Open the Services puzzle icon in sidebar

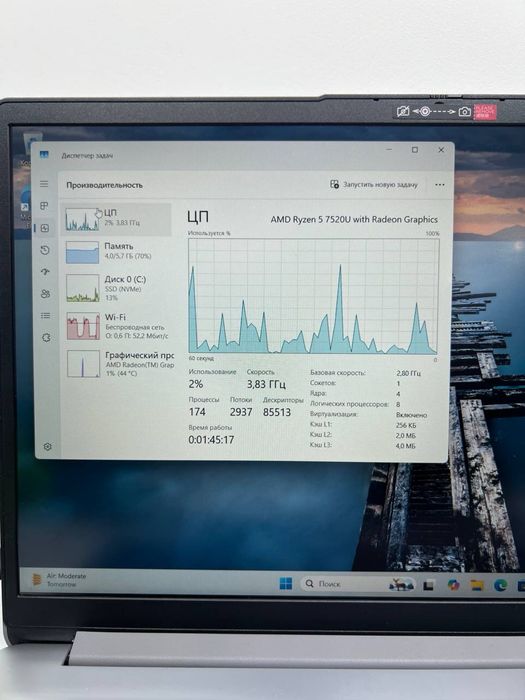(x=46, y=338)
